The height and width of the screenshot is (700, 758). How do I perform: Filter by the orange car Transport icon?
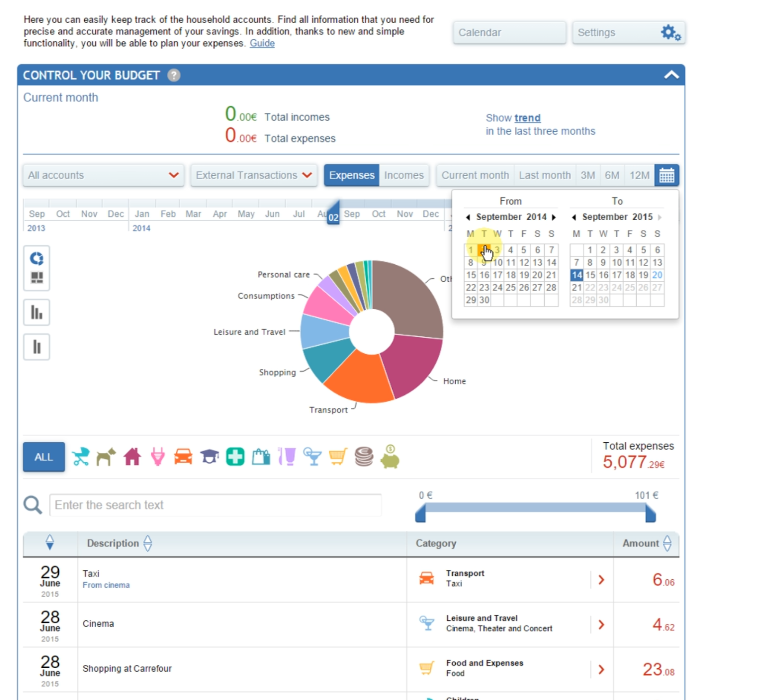point(183,457)
